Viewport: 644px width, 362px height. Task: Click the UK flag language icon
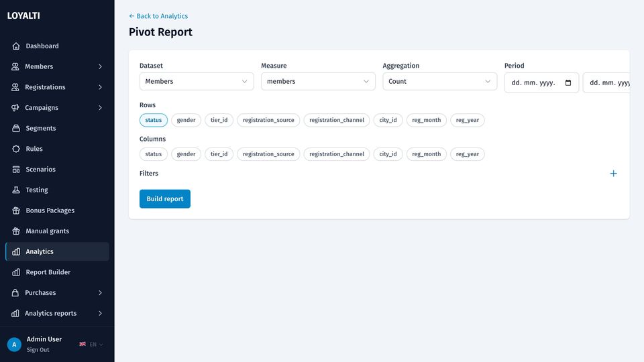coord(83,344)
